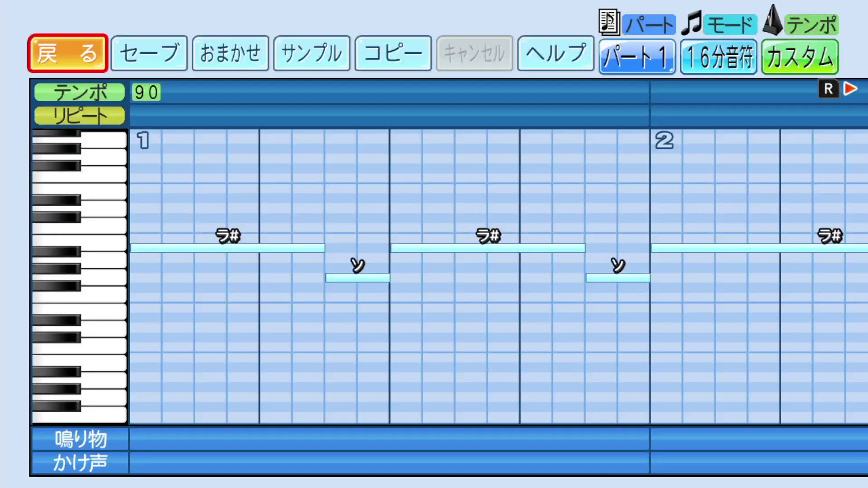Select the 鳴り物 instruments track
The height and width of the screenshot is (488, 868).
click(x=80, y=439)
